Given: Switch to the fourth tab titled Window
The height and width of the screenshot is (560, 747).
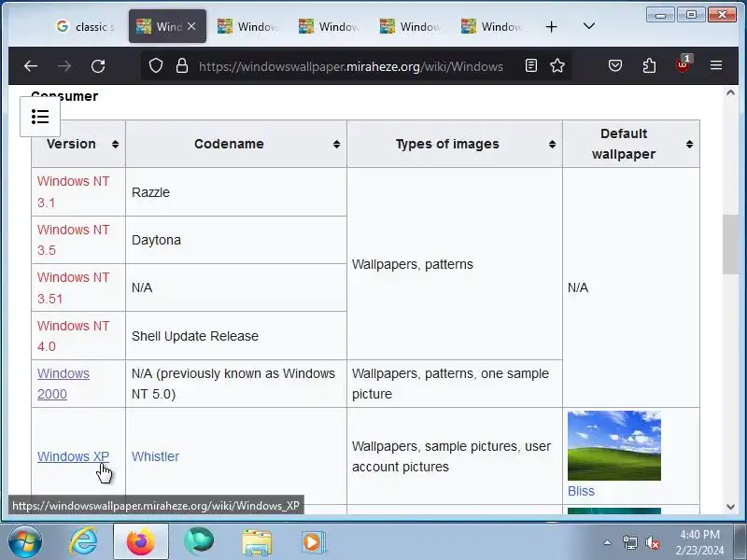Looking at the screenshot, I should point(329,27).
